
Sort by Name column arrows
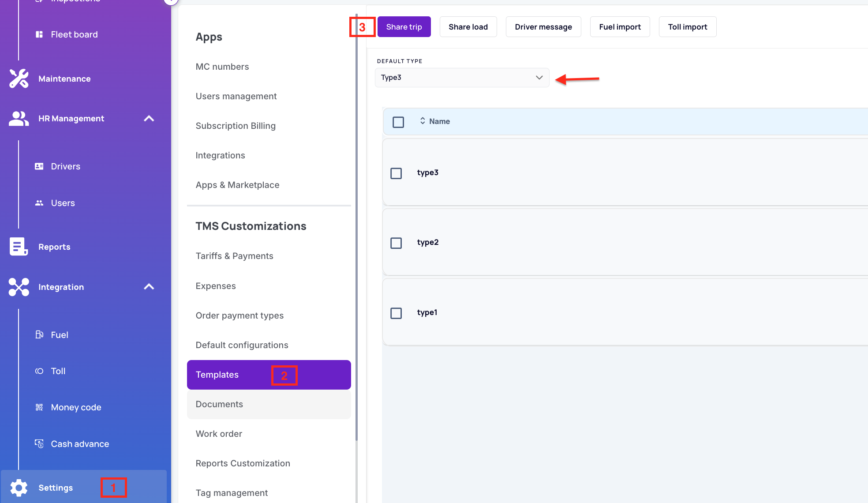423,121
